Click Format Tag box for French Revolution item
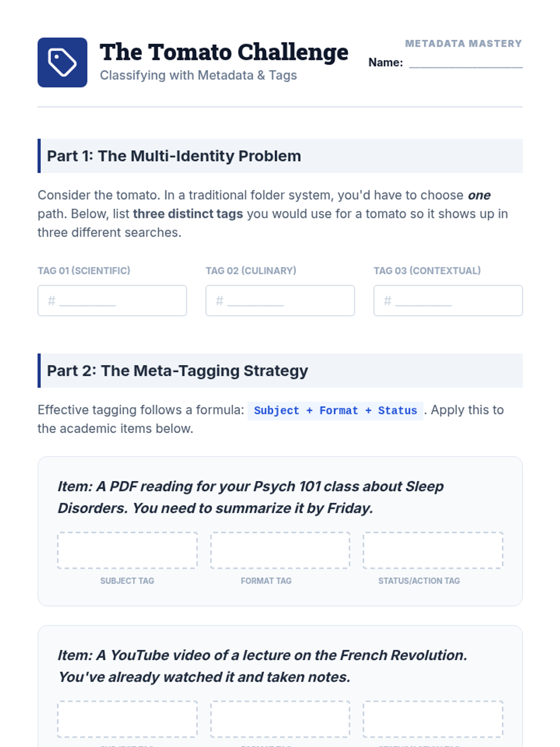 (280, 719)
